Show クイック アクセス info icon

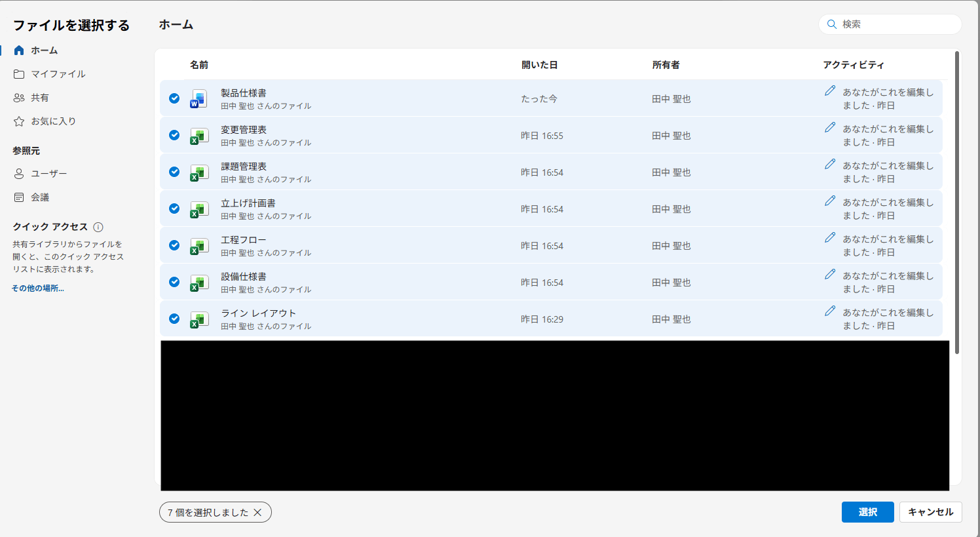point(98,228)
